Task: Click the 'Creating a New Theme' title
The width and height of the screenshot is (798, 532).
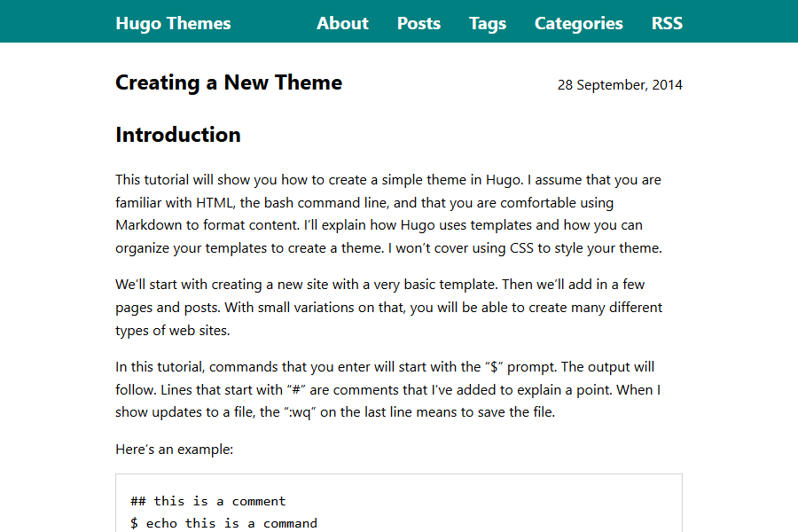Action: click(229, 83)
